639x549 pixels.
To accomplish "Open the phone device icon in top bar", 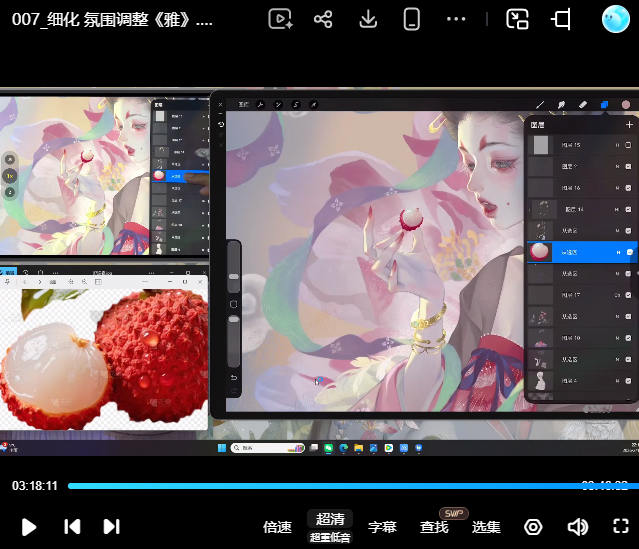I will [x=412, y=19].
